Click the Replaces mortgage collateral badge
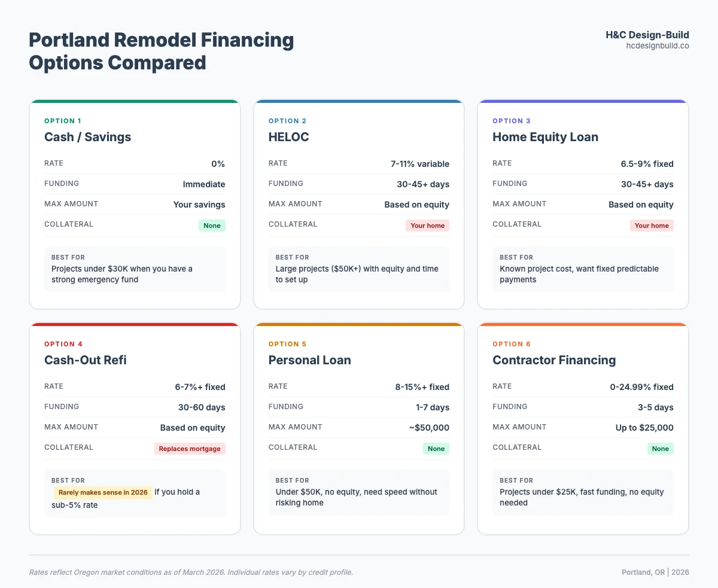Image resolution: width=718 pixels, height=588 pixels. click(190, 449)
